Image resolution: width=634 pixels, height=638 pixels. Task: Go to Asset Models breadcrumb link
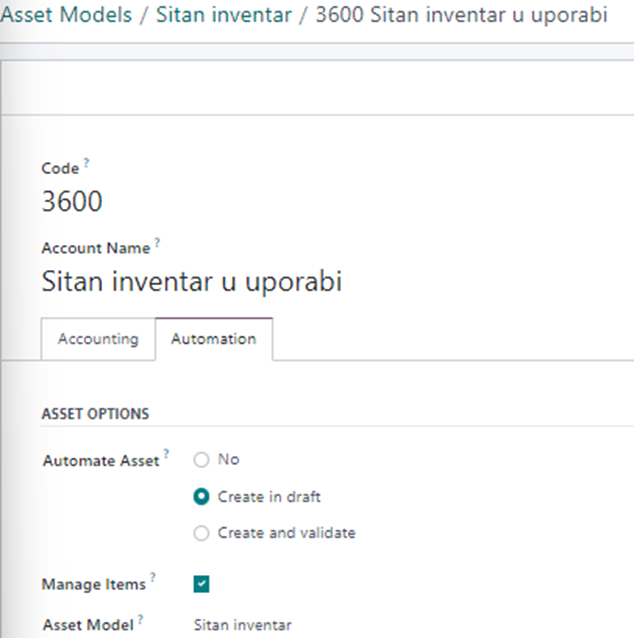pyautogui.click(x=66, y=17)
